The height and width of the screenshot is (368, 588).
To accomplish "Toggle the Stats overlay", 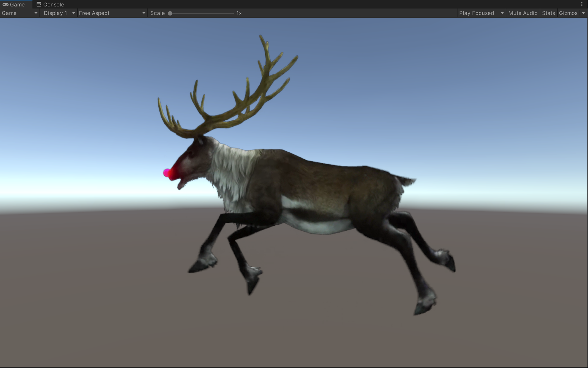I will coord(548,13).
